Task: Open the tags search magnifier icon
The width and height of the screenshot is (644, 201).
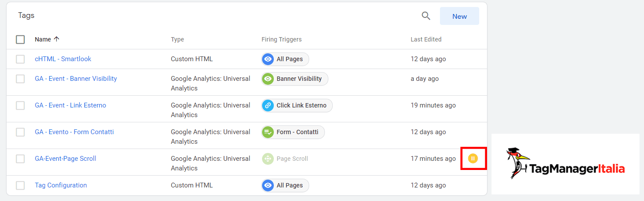Action: [x=426, y=16]
